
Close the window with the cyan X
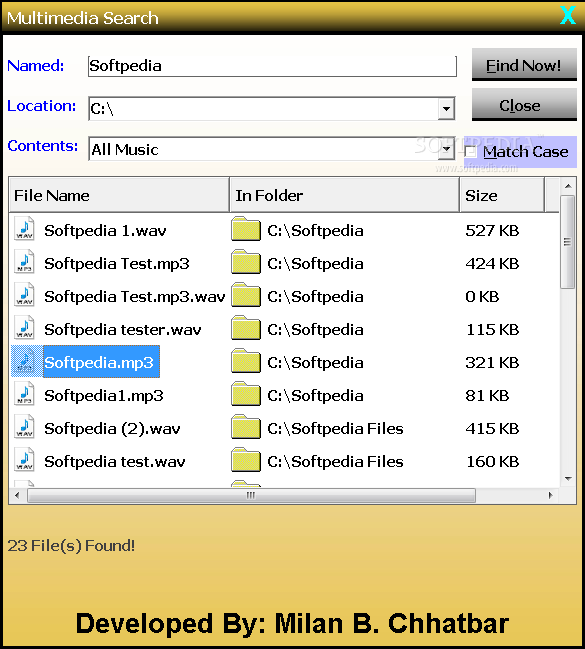pos(568,15)
